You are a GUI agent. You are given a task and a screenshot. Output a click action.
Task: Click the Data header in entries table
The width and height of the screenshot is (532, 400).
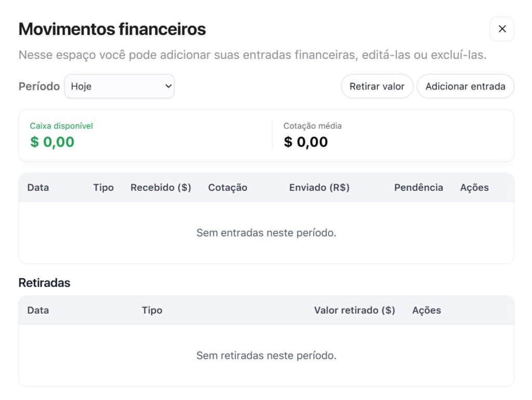click(x=38, y=188)
